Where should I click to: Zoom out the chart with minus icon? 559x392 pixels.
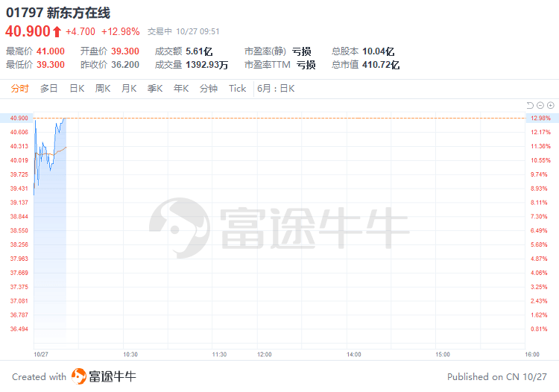[540, 105]
